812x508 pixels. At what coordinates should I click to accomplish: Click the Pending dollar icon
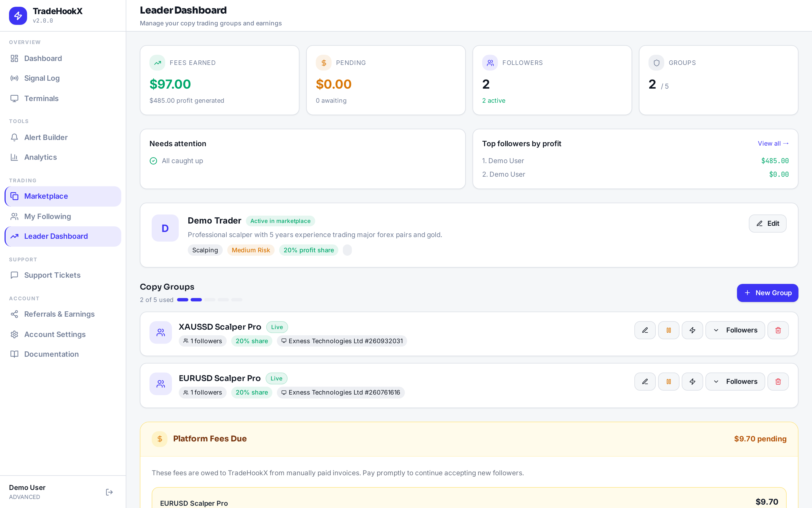click(x=324, y=63)
